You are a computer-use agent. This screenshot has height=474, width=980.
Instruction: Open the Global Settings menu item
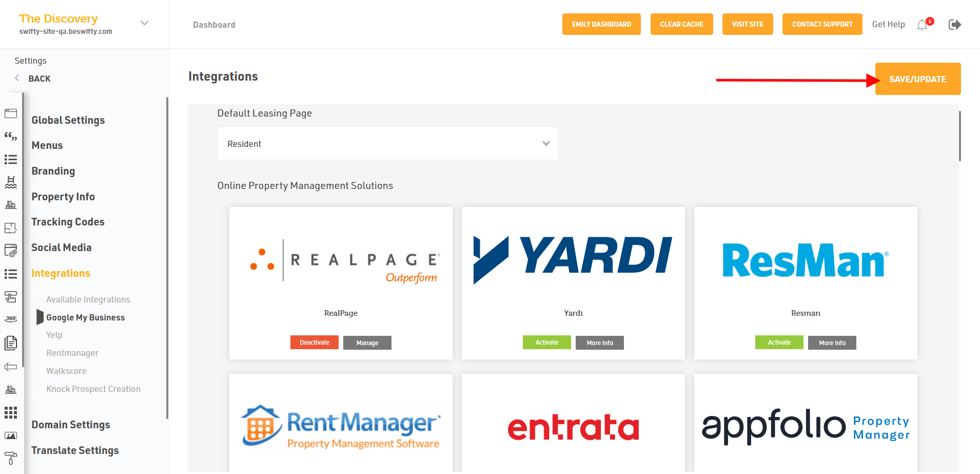(68, 120)
